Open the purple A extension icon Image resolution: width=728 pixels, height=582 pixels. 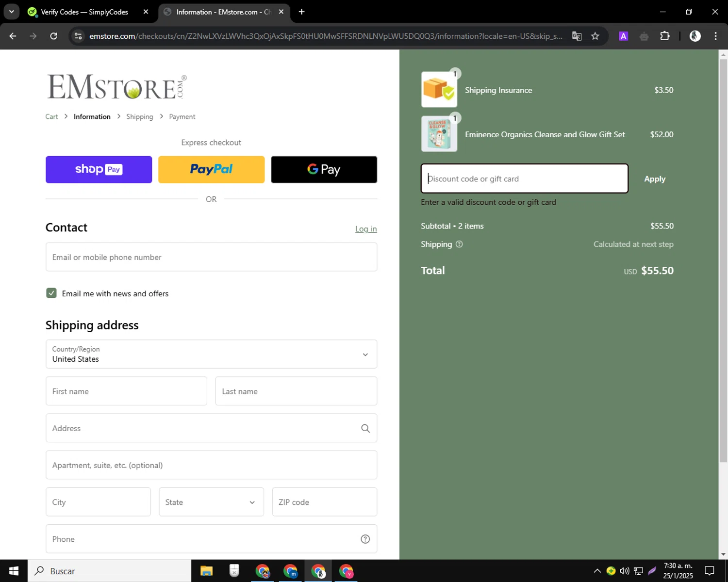point(624,36)
